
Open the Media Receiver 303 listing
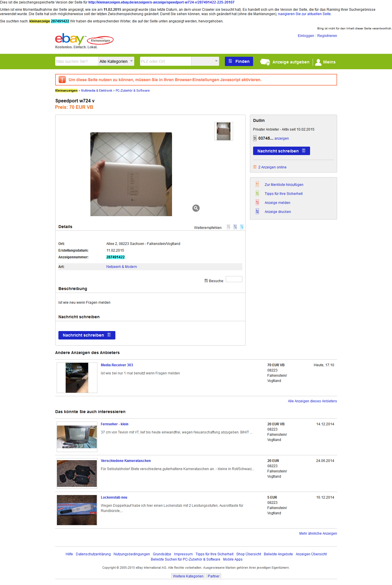117,365
